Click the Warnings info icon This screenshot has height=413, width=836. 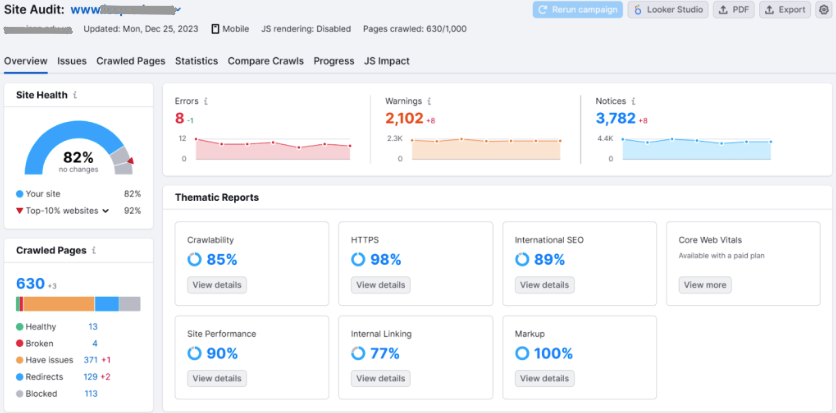click(x=429, y=101)
